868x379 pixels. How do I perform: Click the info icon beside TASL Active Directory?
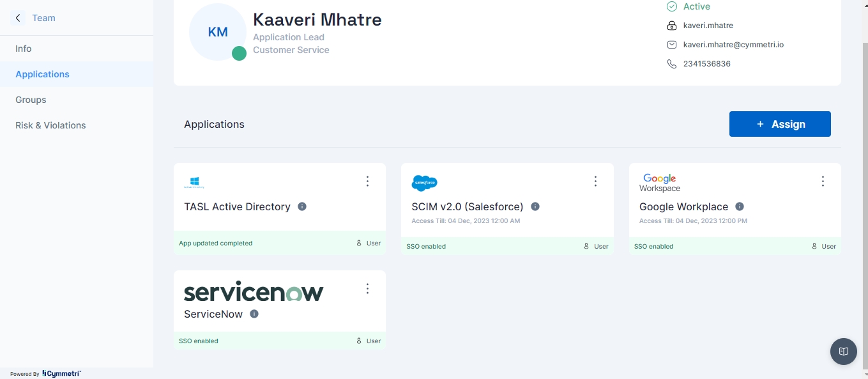coord(302,206)
